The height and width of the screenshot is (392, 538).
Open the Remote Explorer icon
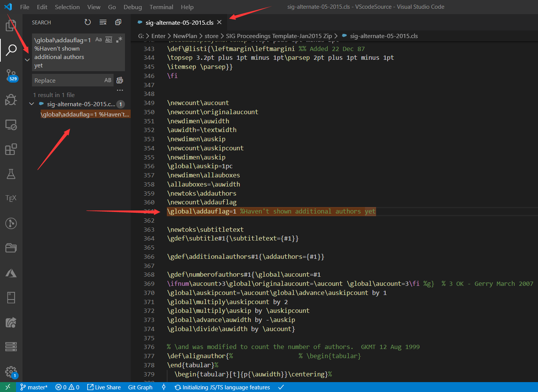tap(11, 125)
